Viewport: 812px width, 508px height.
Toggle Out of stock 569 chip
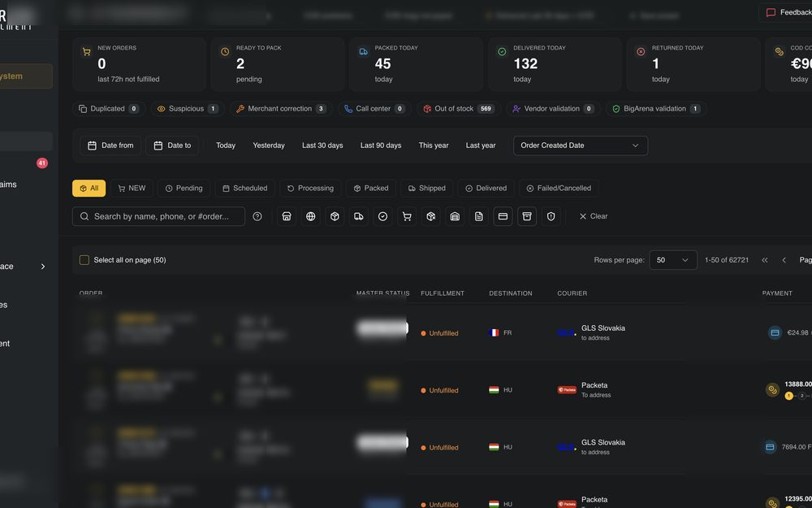click(x=459, y=109)
